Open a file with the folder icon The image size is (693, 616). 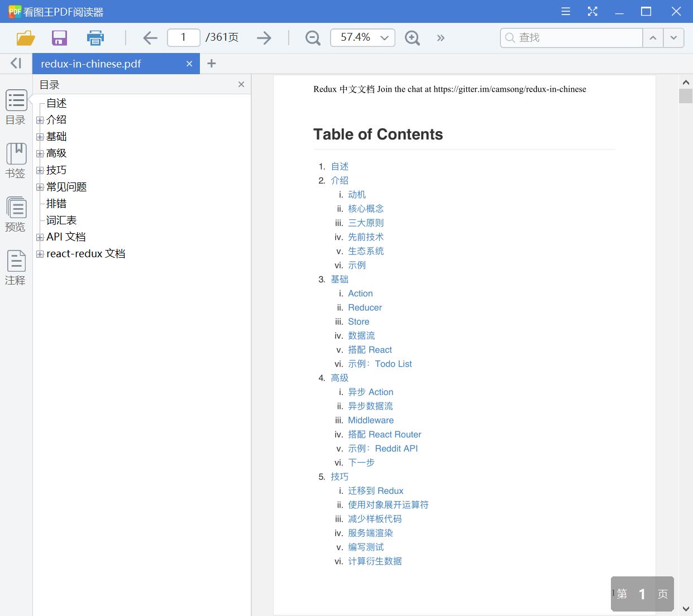point(26,38)
